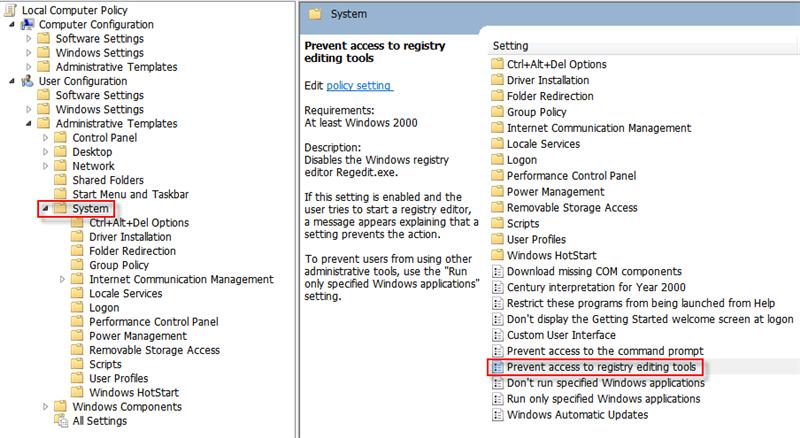
Task: Select Restrict these programs from being launched from Help
Action: coord(641,303)
